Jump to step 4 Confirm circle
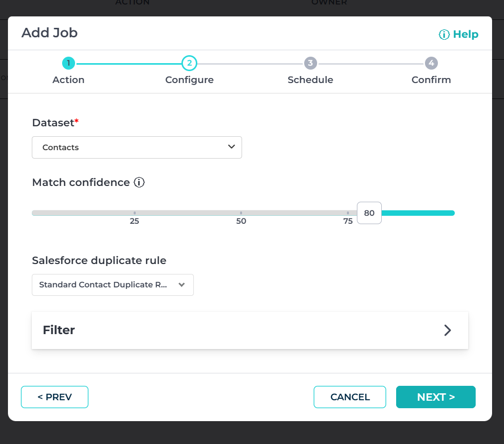 click(431, 63)
